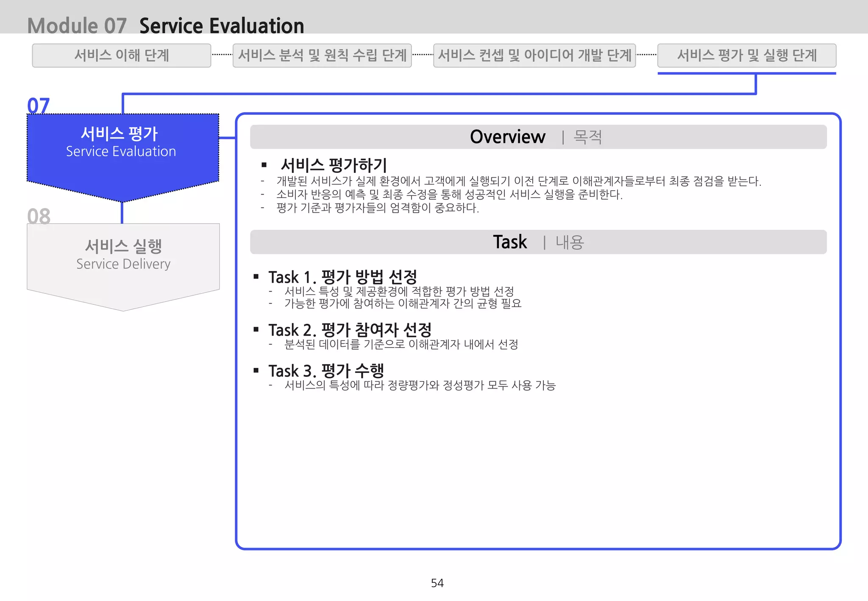Click the Task 3. 평가 수행 heading
Viewport: 868px width, 601px height.
coord(326,371)
